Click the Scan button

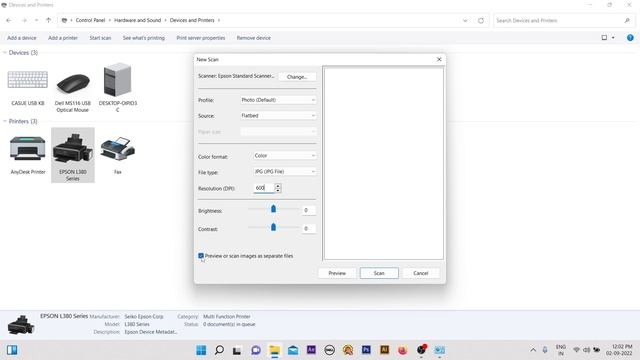(x=379, y=273)
